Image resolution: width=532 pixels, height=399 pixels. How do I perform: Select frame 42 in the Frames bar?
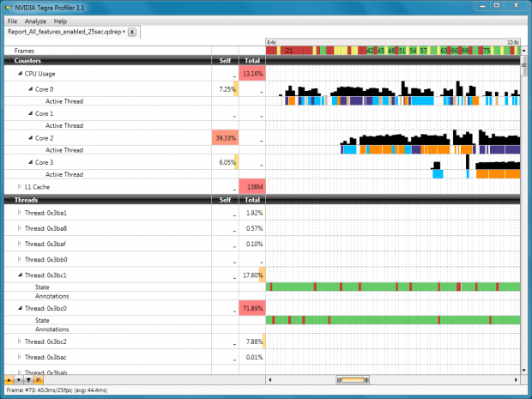pyautogui.click(x=370, y=51)
